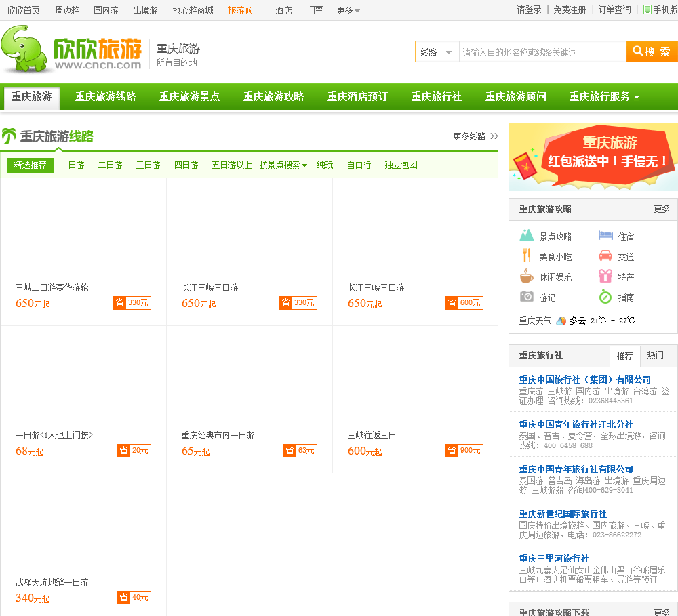Open 三峡往返三日 tour listing
678x616 pixels.
(372, 435)
